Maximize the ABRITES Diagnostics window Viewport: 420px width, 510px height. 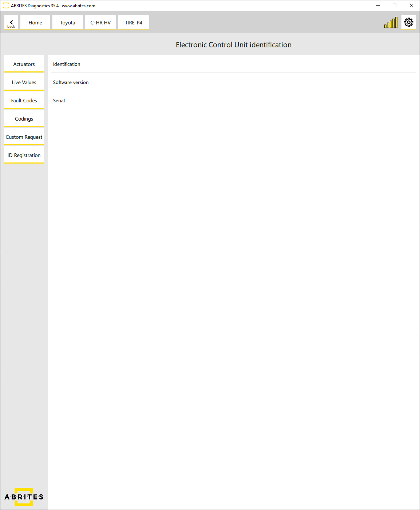click(x=395, y=5)
